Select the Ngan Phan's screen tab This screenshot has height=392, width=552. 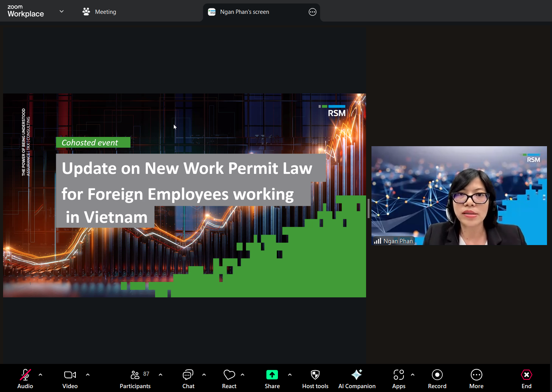pos(244,12)
